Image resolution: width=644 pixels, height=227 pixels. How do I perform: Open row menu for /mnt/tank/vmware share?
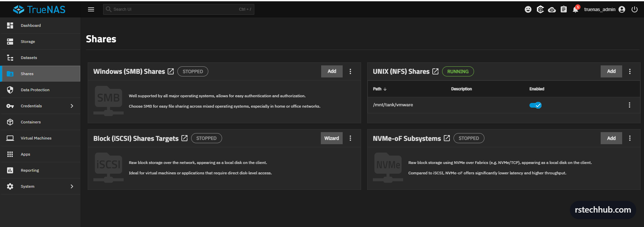630,105
